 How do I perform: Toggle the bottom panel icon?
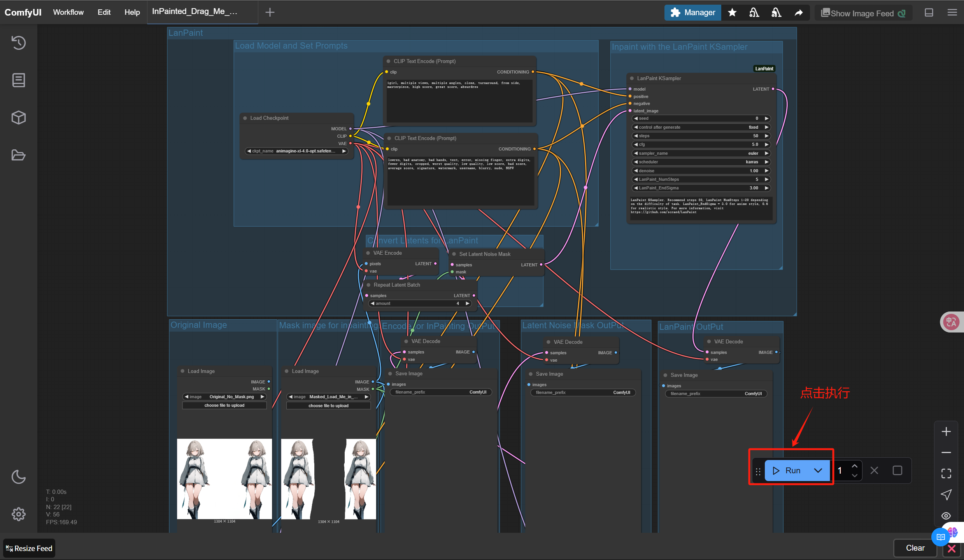click(929, 12)
